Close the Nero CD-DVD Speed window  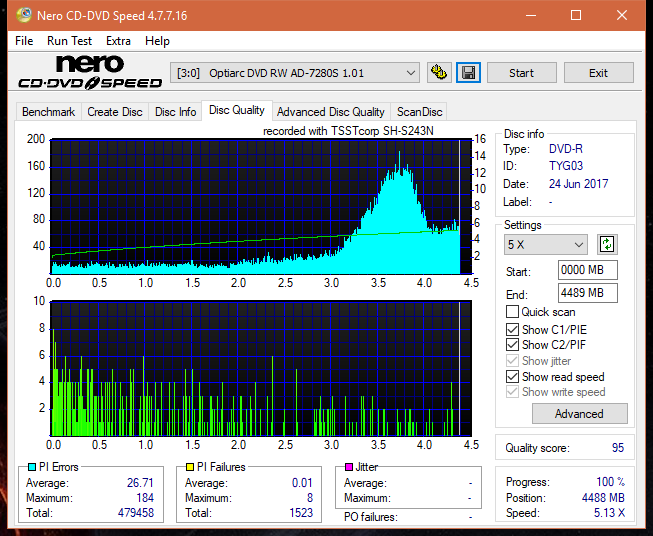pyautogui.click(x=622, y=15)
